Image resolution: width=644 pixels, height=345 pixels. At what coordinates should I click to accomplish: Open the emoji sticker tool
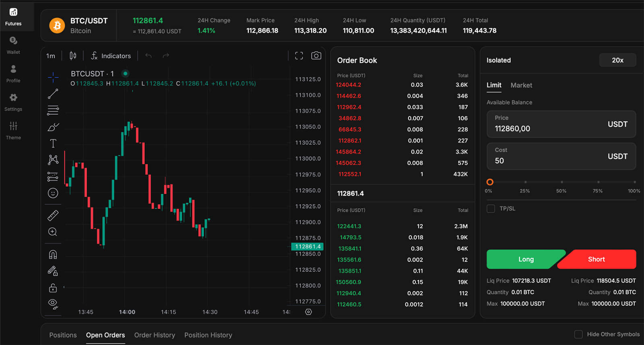(53, 193)
